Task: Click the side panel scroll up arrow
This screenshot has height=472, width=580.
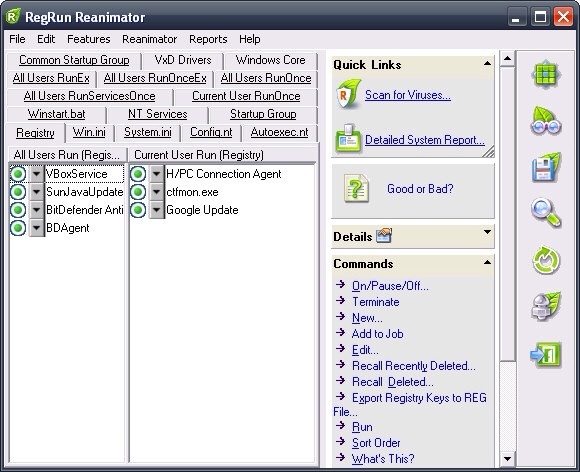Action: (508, 58)
